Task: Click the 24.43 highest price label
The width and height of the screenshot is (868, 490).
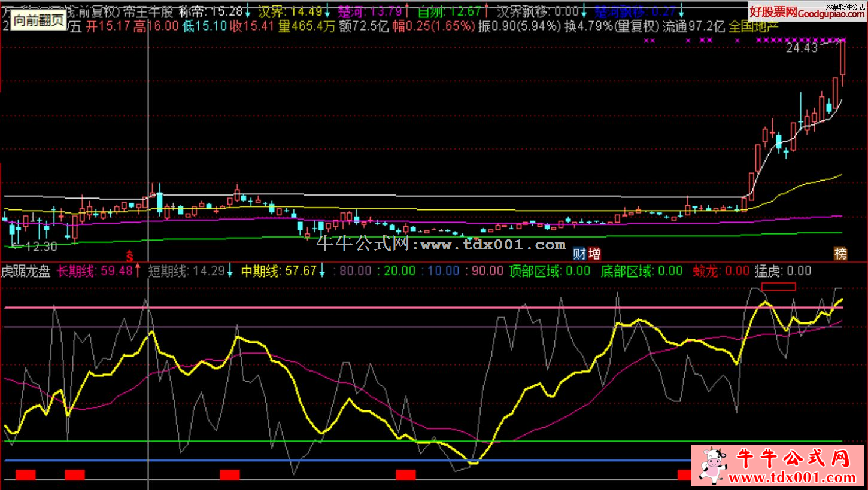Action: coord(802,48)
